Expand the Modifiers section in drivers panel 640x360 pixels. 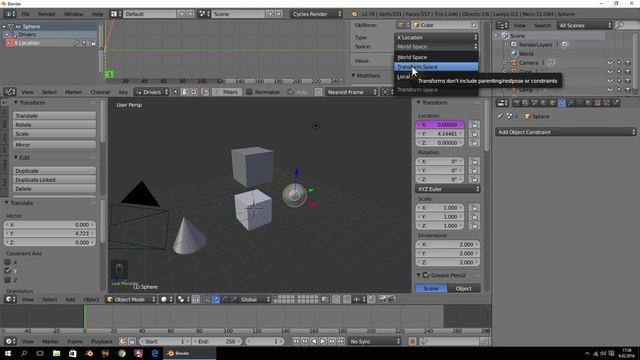tap(353, 76)
